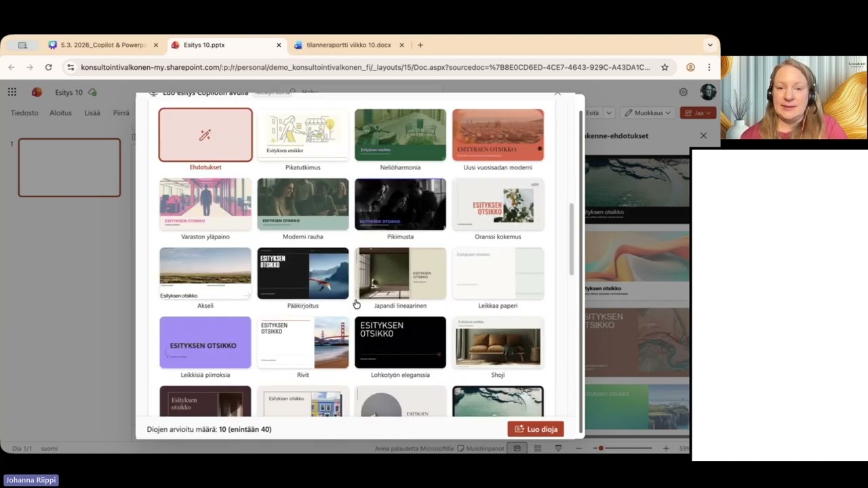
Task: Switch to normal view icon
Action: tap(517, 449)
